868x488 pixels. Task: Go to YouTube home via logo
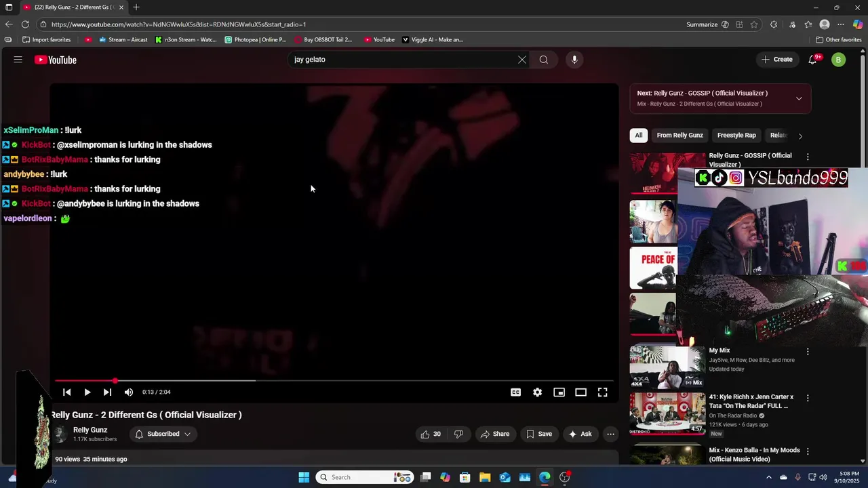pyautogui.click(x=56, y=60)
